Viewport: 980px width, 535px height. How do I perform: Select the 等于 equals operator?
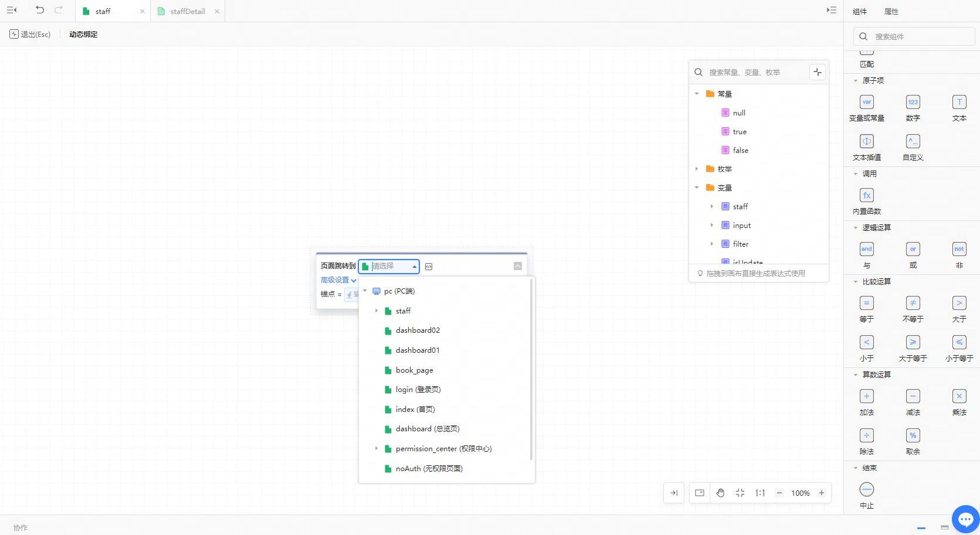pos(867,303)
